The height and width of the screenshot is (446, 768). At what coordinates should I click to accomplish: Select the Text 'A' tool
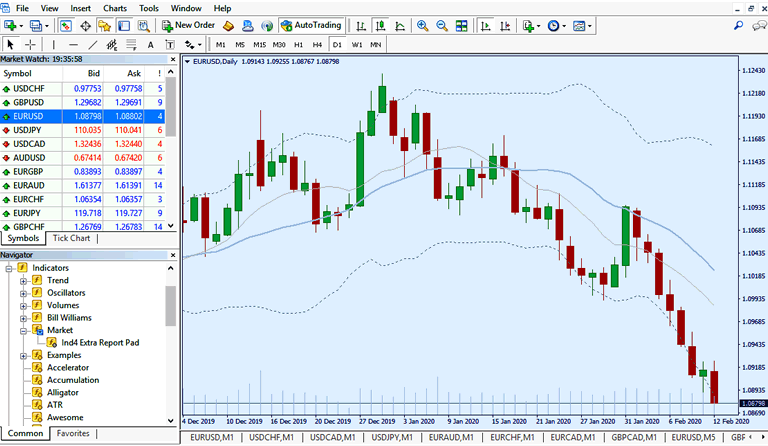[150, 45]
